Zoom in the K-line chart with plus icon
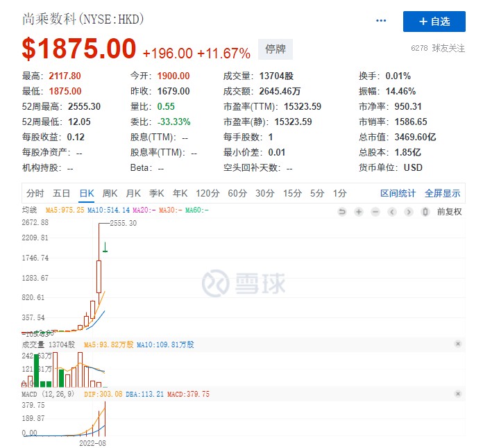 tap(359, 212)
